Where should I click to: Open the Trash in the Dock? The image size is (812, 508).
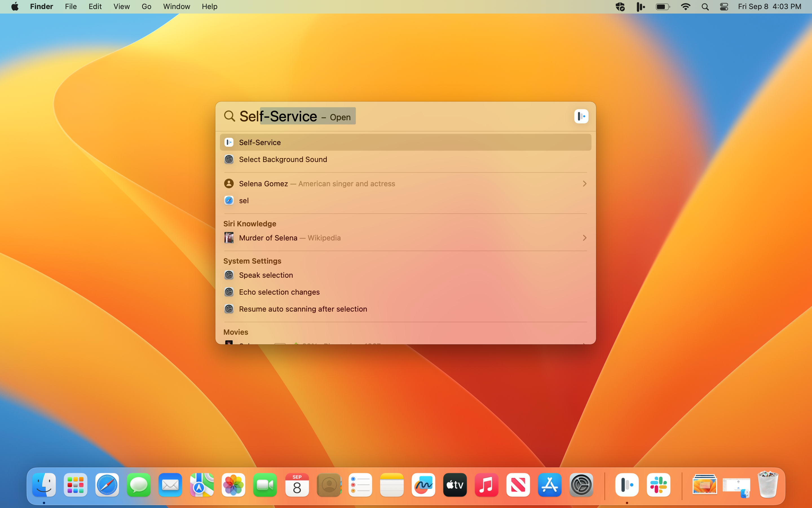tap(768, 485)
